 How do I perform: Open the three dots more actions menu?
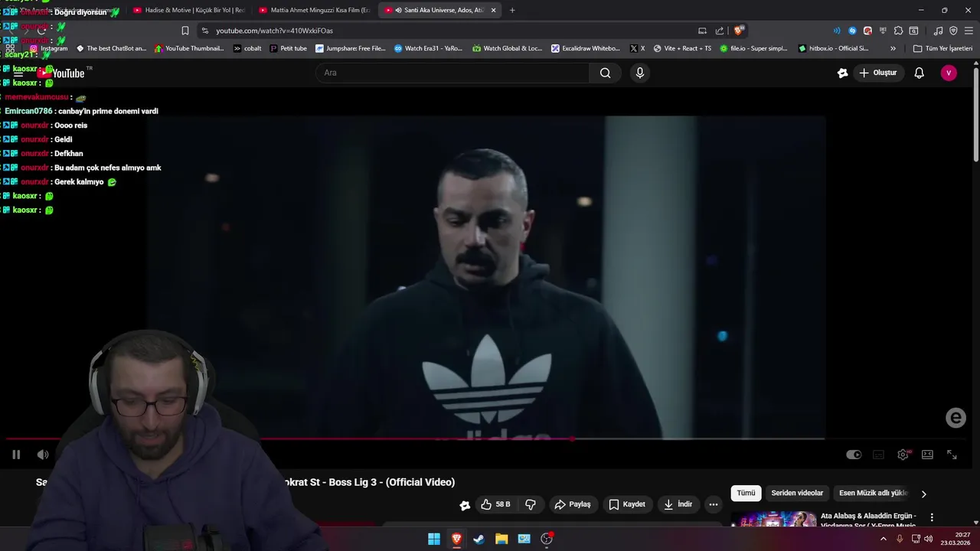click(x=714, y=504)
